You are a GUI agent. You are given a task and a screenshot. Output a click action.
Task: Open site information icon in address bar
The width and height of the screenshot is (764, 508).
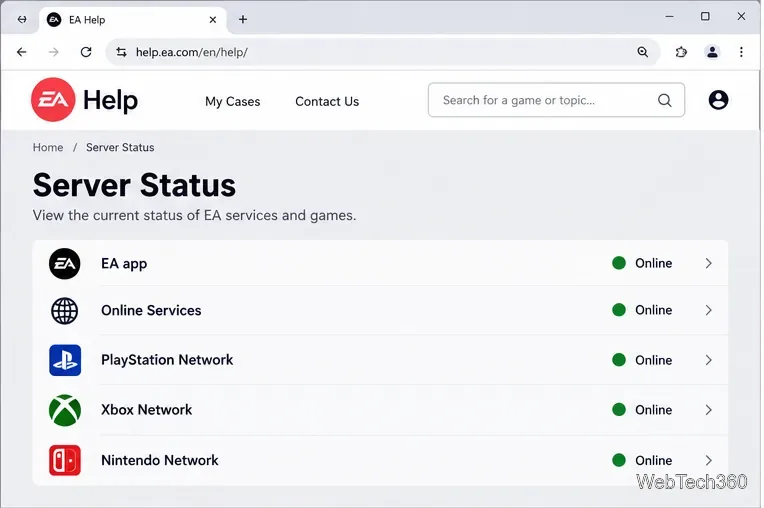click(121, 52)
